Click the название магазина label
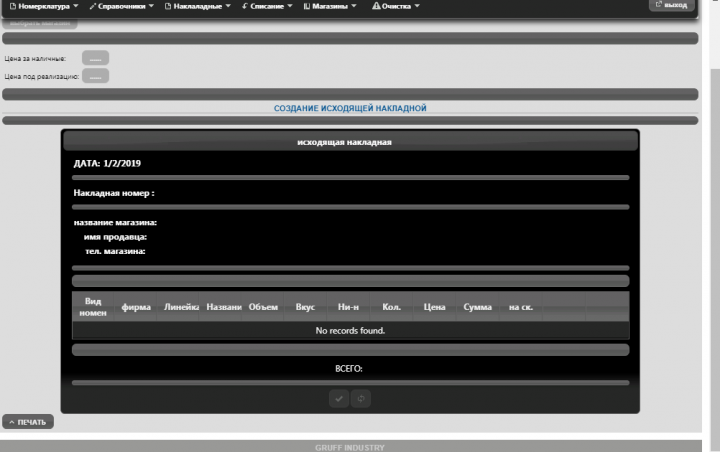The height and width of the screenshot is (452, 720). [x=115, y=223]
